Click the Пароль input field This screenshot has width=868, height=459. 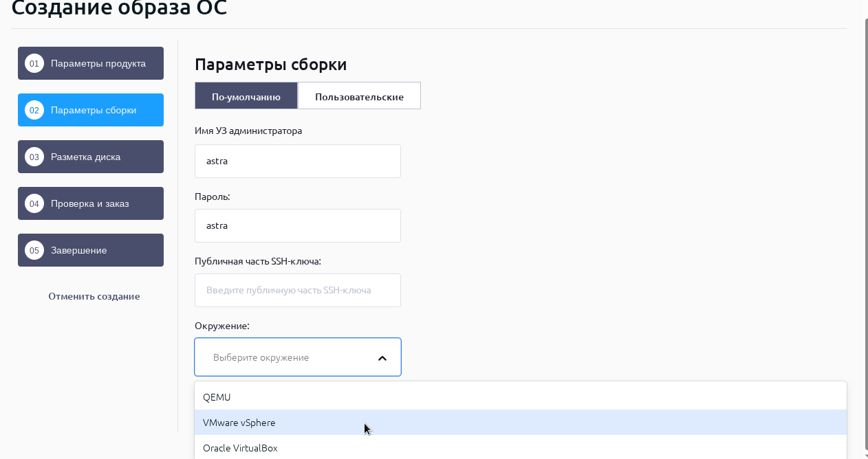pyautogui.click(x=297, y=225)
